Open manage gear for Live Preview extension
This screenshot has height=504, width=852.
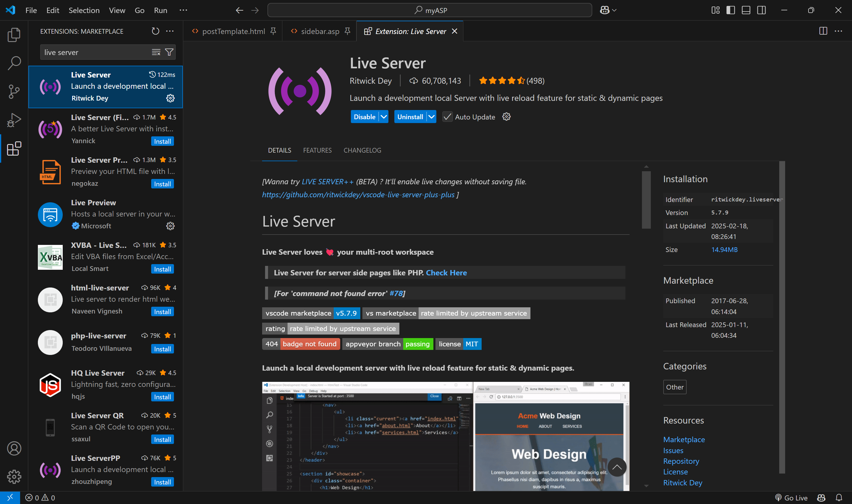pos(170,226)
